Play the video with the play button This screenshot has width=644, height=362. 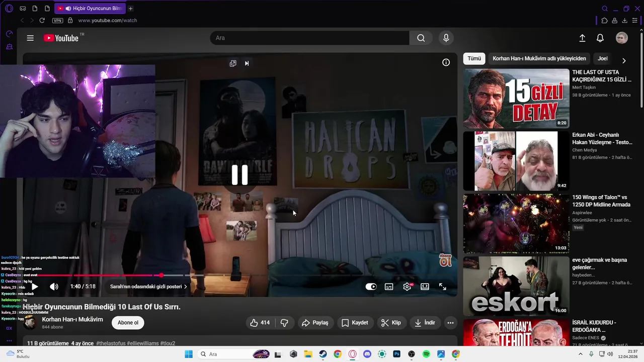point(35,287)
